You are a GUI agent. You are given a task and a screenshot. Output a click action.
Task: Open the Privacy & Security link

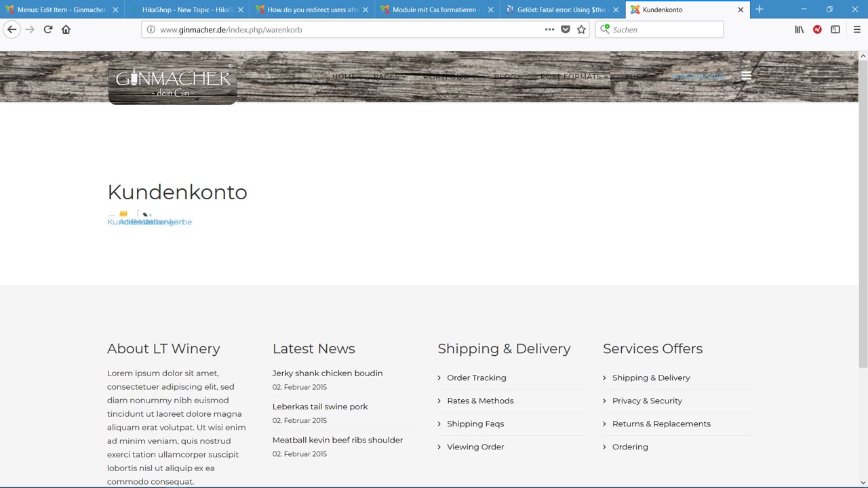point(647,401)
